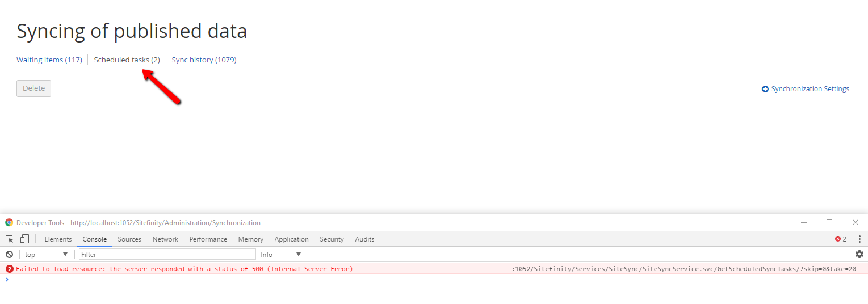Toggle the DevTools device toolbar icon

[24, 239]
